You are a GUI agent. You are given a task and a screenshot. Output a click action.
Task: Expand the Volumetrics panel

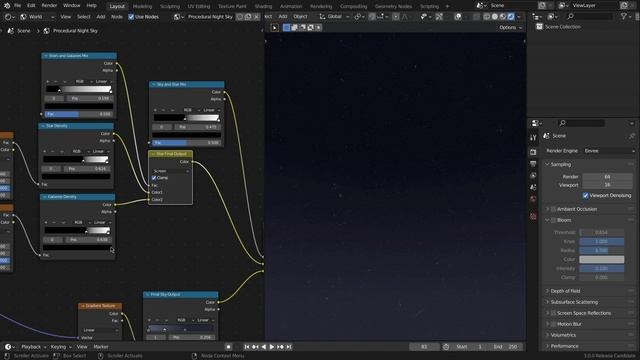pyautogui.click(x=563, y=335)
